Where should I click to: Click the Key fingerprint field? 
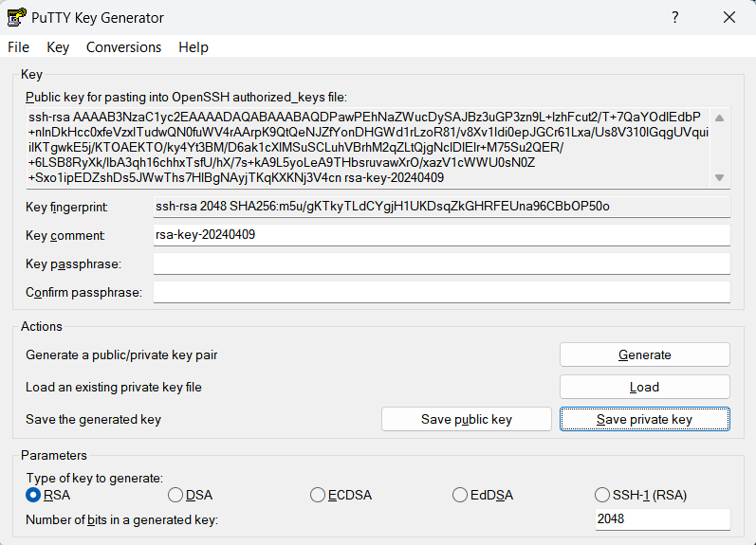pyautogui.click(x=442, y=207)
